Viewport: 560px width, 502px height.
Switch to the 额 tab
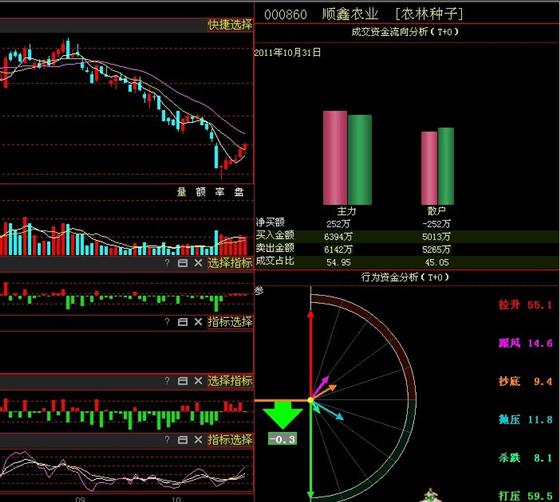click(201, 192)
